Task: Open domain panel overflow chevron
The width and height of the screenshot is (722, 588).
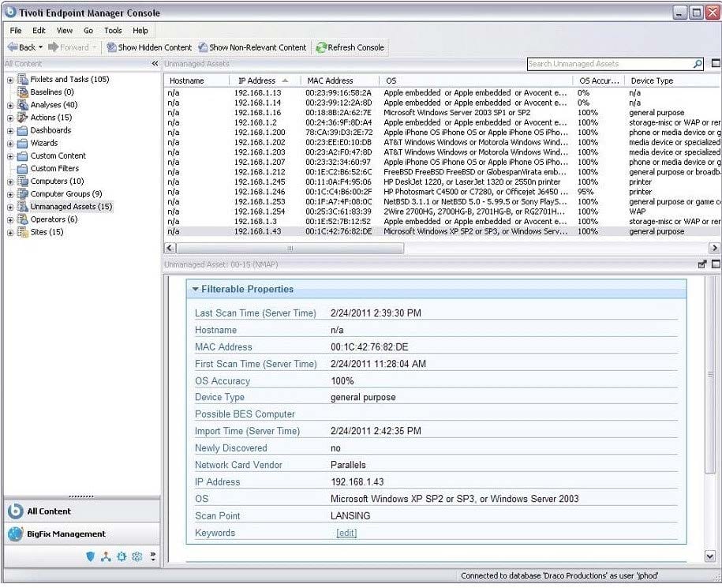Action: coord(153,556)
